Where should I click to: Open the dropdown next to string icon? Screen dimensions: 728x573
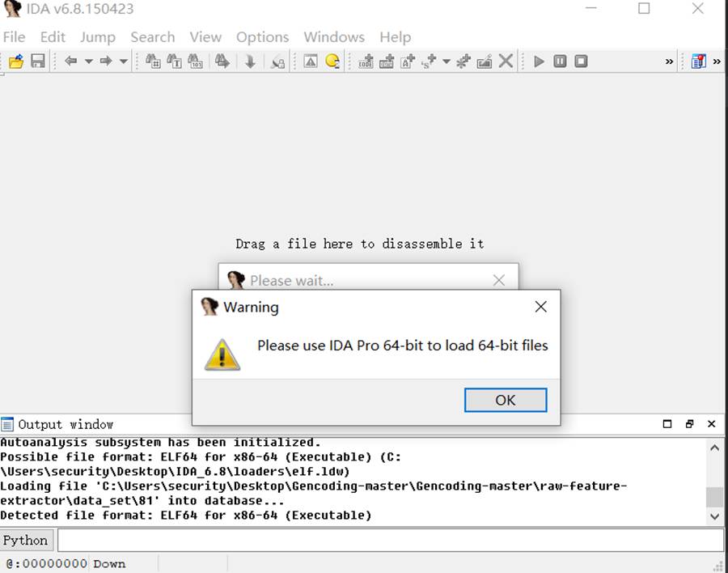(447, 61)
